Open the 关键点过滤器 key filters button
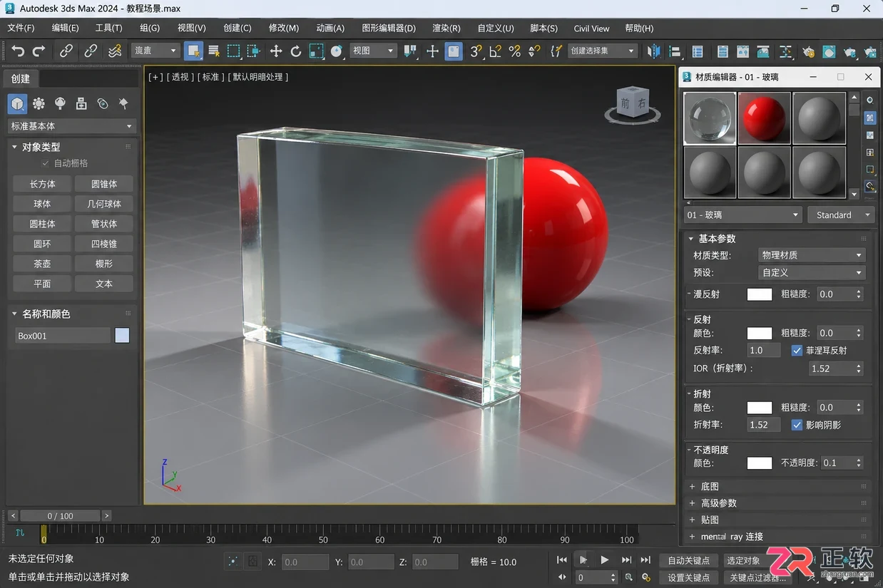The width and height of the screenshot is (883, 588). point(757,577)
